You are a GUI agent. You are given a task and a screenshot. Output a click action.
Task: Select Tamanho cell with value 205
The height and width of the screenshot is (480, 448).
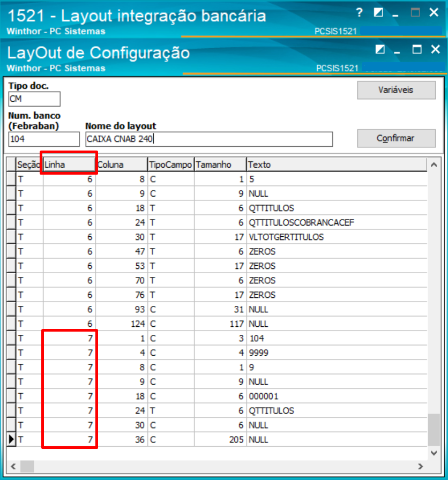pyautogui.click(x=220, y=440)
